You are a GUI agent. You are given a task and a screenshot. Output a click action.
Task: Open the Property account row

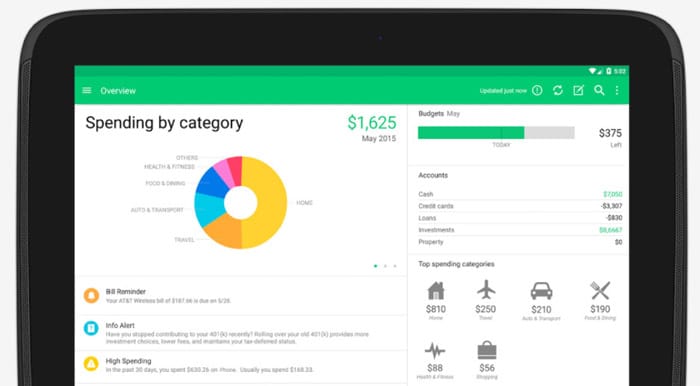coord(520,242)
